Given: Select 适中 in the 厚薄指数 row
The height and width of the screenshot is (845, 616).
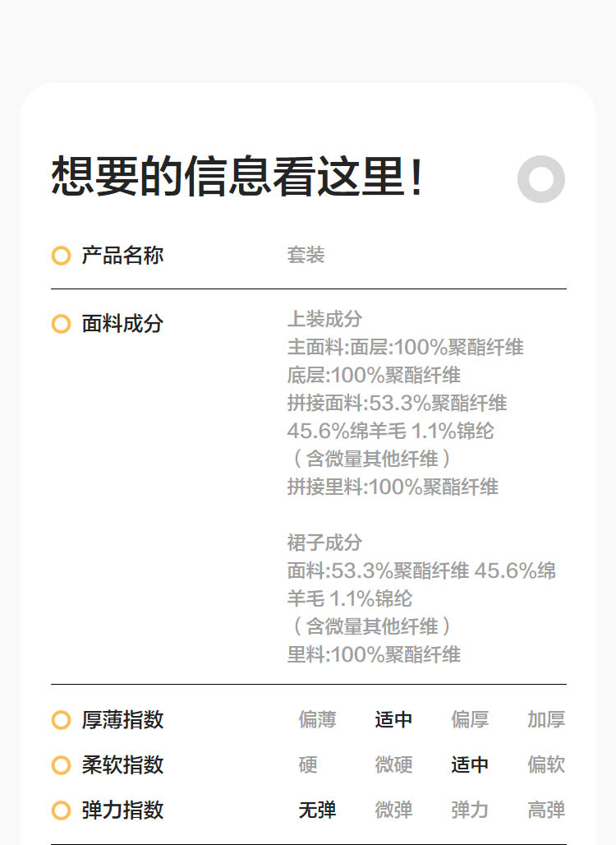Looking at the screenshot, I should click(393, 720).
